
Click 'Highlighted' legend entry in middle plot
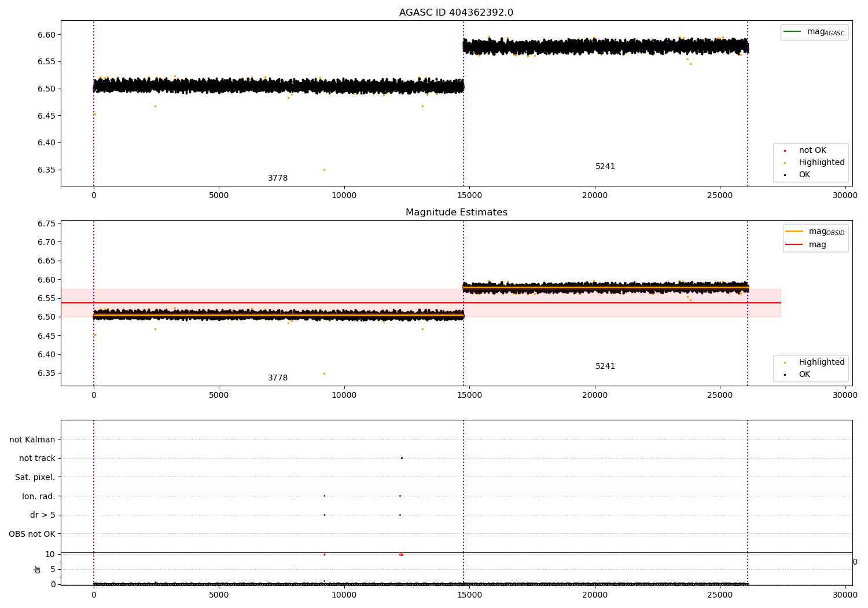[822, 362]
